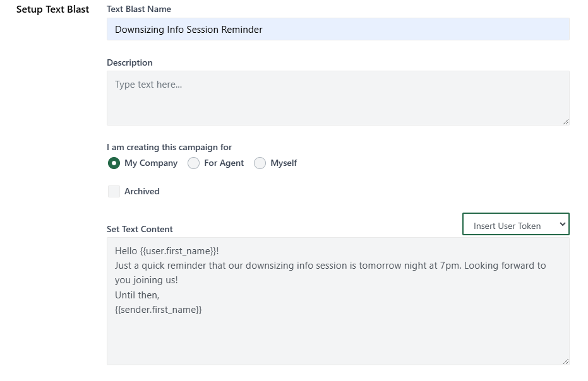Select the For Agent radio button
This screenshot has height=381, width=588.
pos(193,163)
